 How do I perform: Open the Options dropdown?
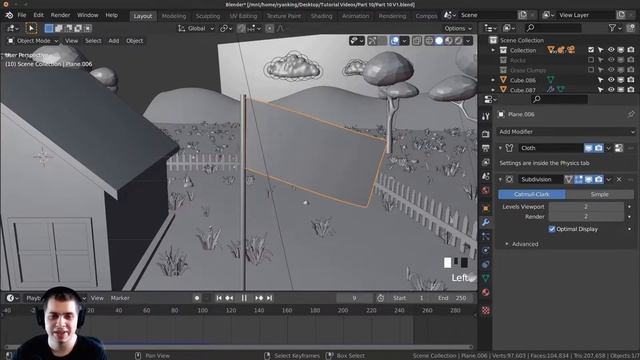pyautogui.click(x=458, y=29)
